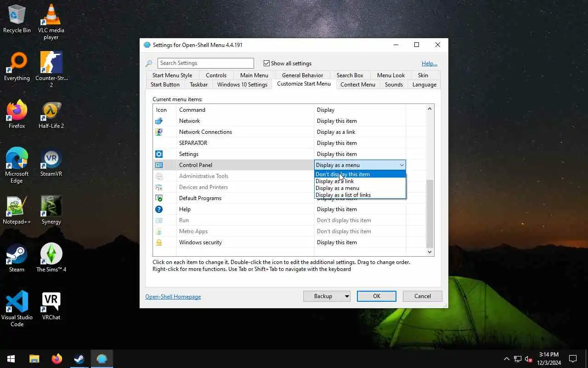The image size is (588, 368).
Task: Click the Help question mark icon
Action: [159, 209]
